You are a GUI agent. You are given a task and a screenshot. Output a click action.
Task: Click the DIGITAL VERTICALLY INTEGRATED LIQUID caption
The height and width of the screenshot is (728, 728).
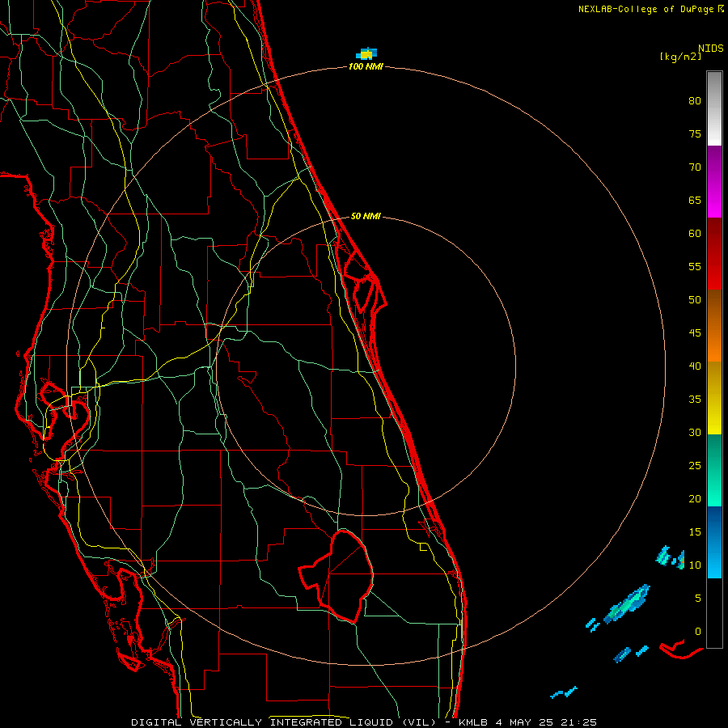(283, 722)
